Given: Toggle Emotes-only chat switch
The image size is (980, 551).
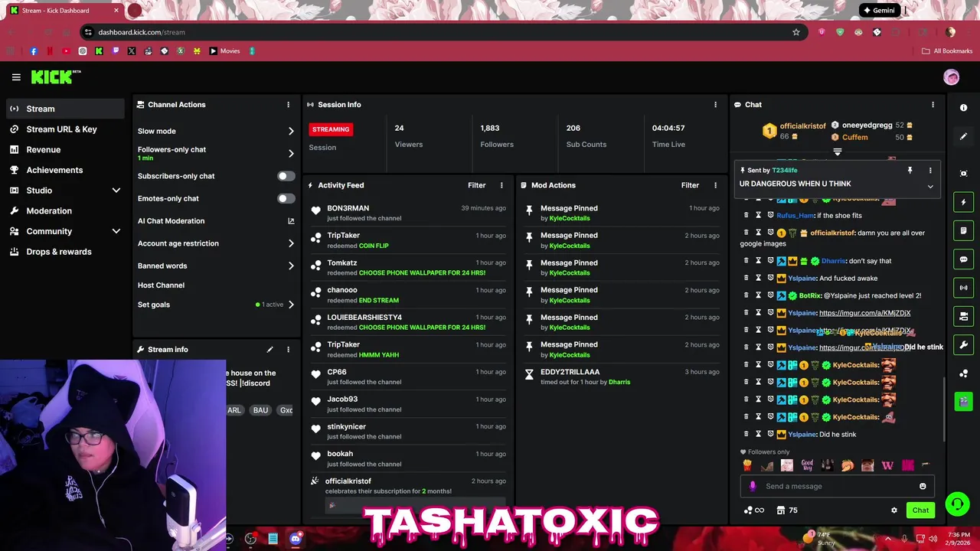Looking at the screenshot, I should pos(286,198).
